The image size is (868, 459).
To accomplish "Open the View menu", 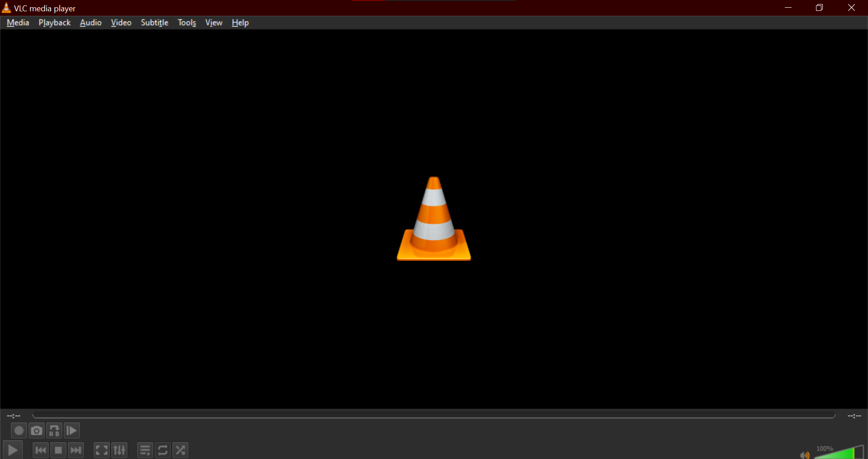I will point(214,23).
